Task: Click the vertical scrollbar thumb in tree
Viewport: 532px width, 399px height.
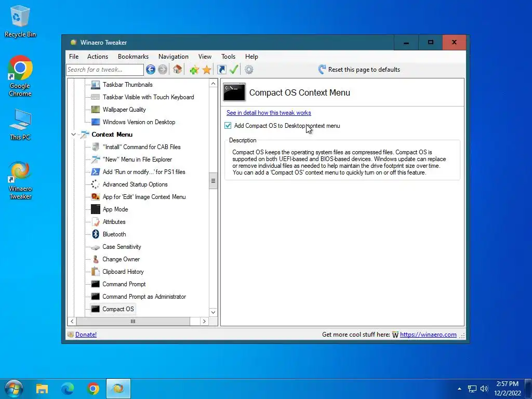Action: click(213, 180)
